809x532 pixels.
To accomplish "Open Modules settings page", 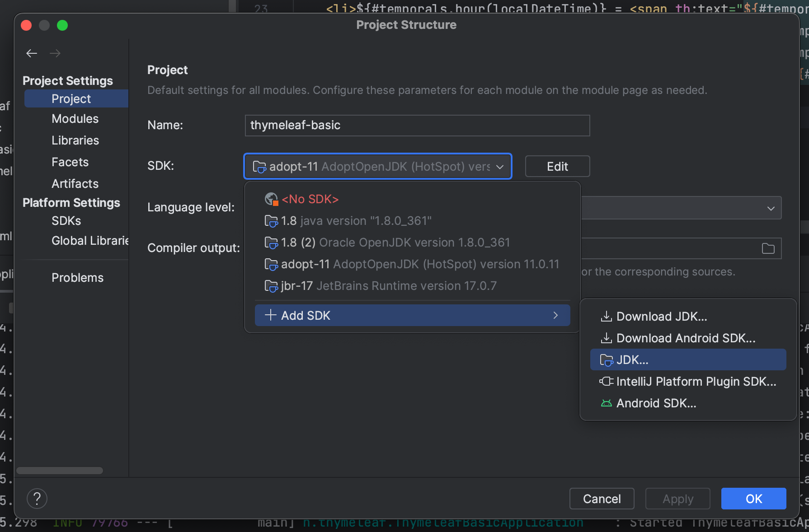I will pyautogui.click(x=75, y=119).
